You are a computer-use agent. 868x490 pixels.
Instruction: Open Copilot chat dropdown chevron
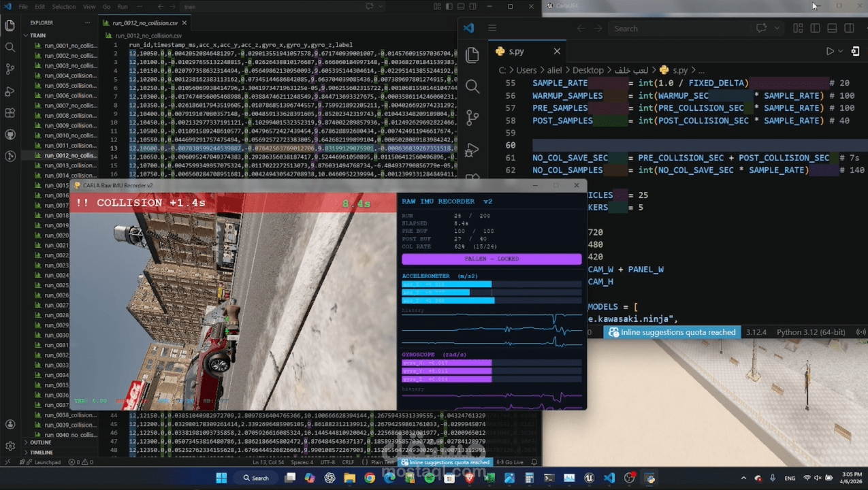(777, 29)
